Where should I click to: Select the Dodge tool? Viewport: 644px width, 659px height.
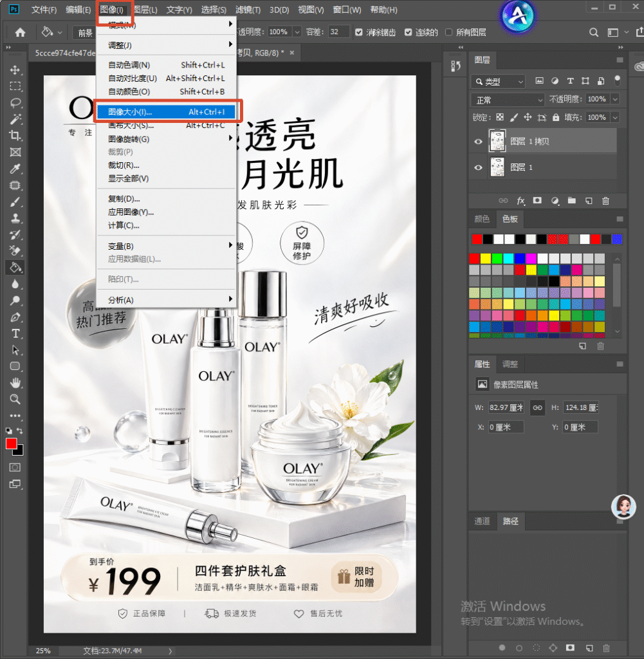[x=15, y=301]
